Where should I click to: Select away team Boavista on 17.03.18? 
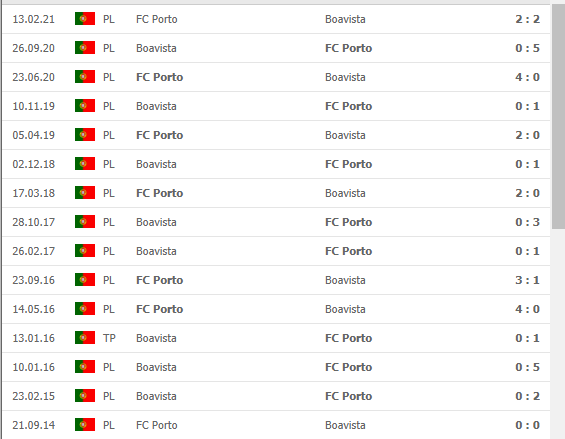pos(345,193)
